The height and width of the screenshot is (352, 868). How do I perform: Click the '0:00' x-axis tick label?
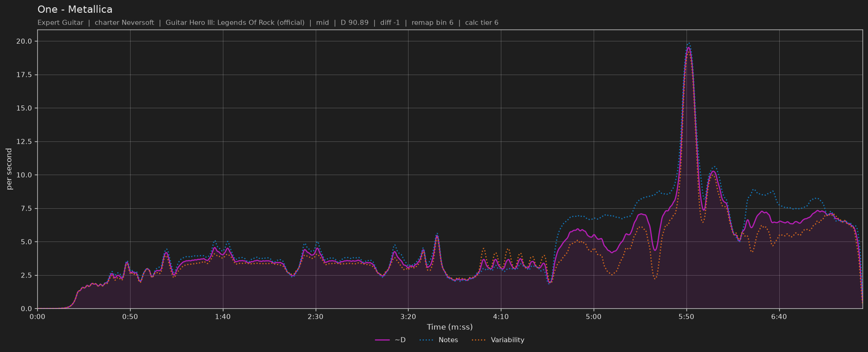pyautogui.click(x=37, y=317)
